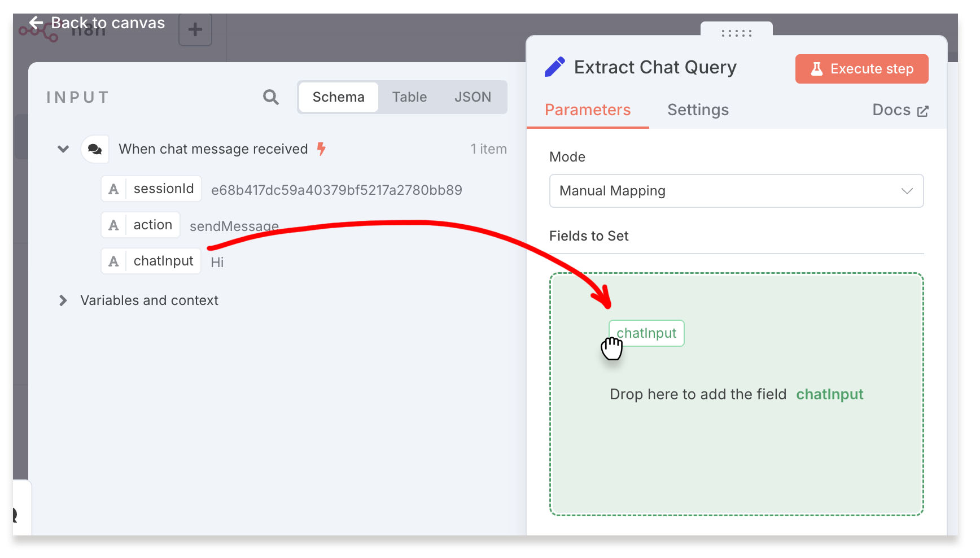Screen dimensions: 980x558
Task: Click the string type icon beside sessionId
Action: pos(113,189)
